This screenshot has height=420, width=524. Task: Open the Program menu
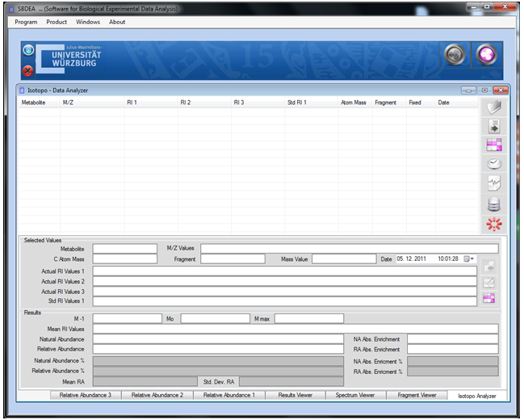(x=26, y=22)
